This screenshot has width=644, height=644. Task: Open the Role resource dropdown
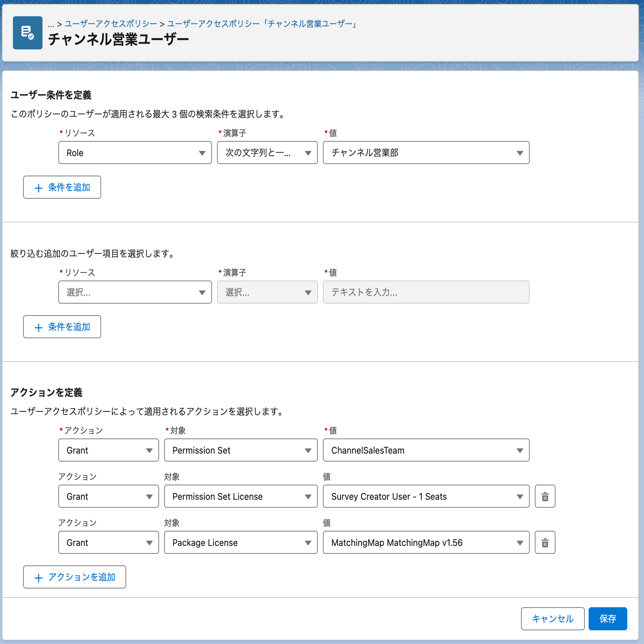tap(135, 153)
